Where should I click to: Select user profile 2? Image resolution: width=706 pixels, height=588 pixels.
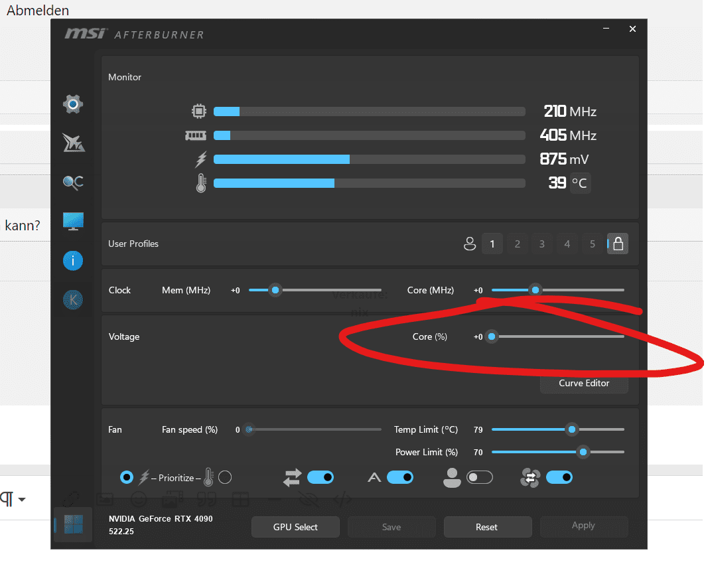[x=518, y=244]
